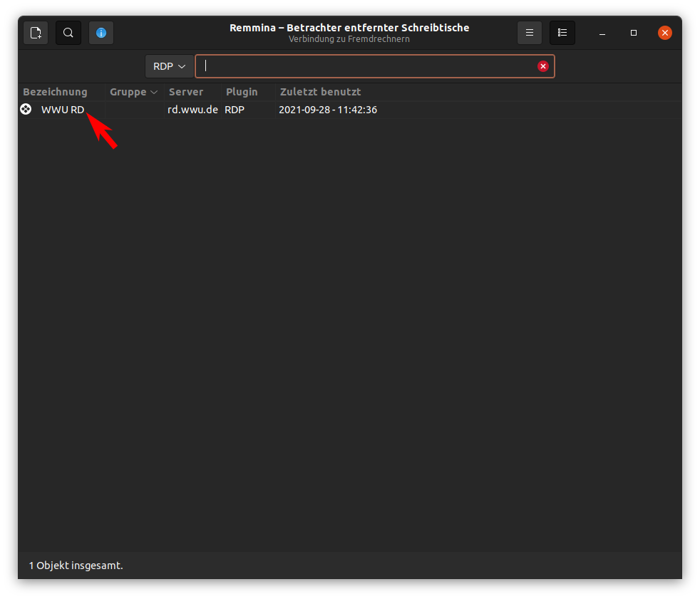Focus the quick connect address field
The image size is (700, 599).
[x=367, y=66]
